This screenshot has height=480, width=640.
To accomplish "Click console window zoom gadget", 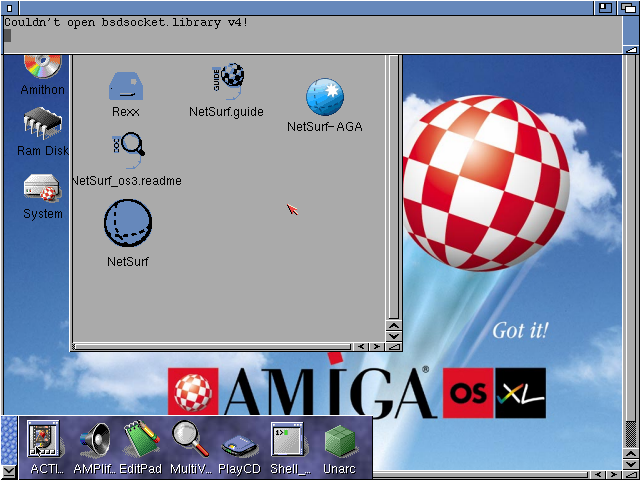I will click(x=605, y=8).
